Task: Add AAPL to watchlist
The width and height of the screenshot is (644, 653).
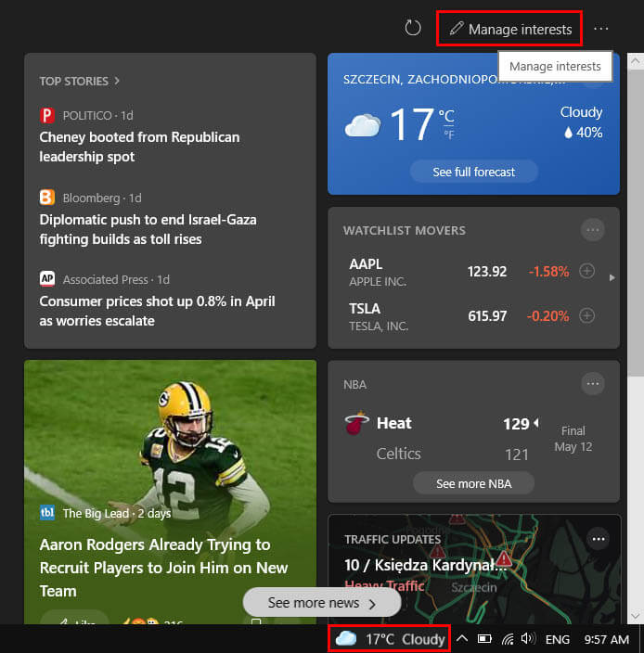Action: pos(587,271)
